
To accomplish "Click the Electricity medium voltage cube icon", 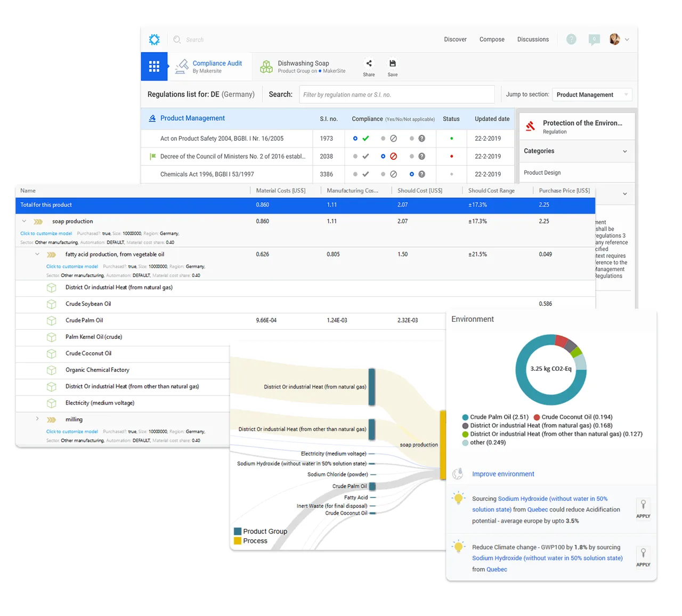I will (52, 403).
